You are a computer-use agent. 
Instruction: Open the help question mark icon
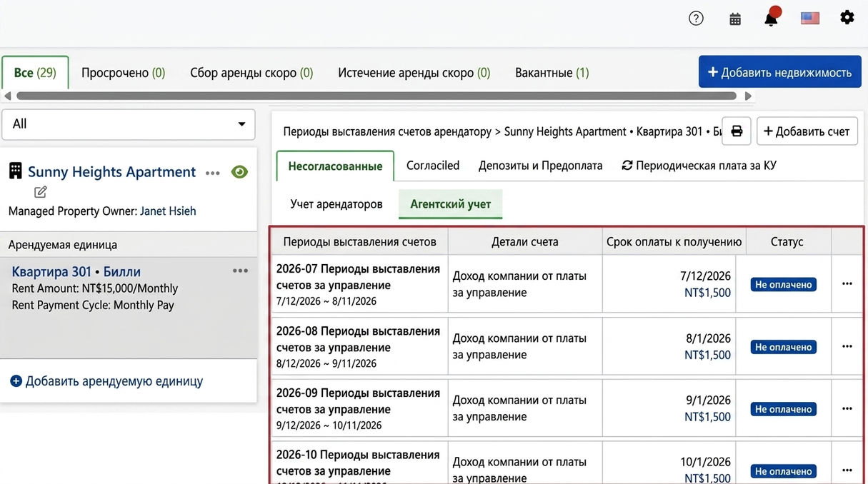696,19
